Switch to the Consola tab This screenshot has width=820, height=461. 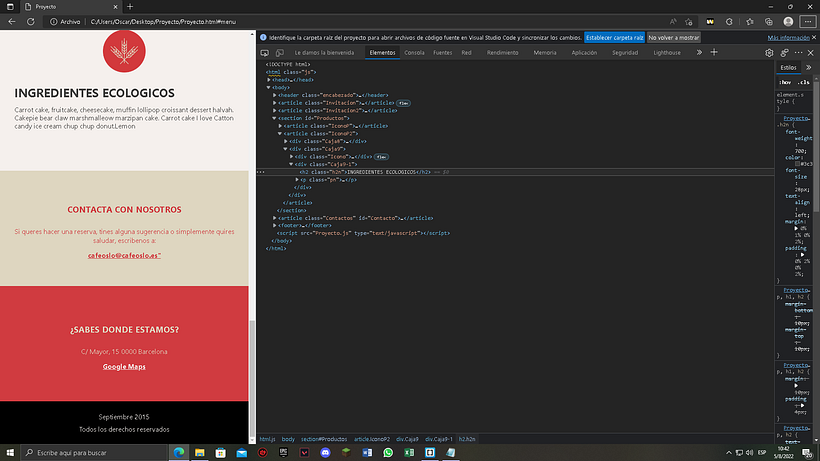coord(414,53)
